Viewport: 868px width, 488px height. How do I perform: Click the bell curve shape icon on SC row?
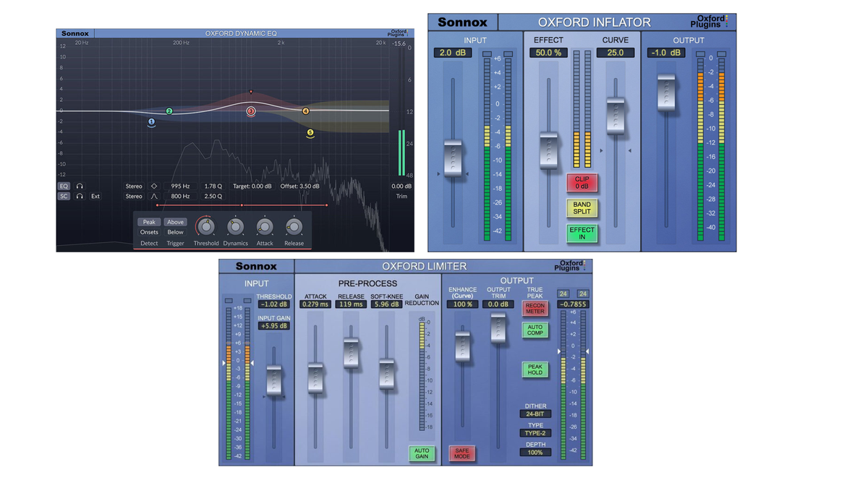click(x=153, y=197)
